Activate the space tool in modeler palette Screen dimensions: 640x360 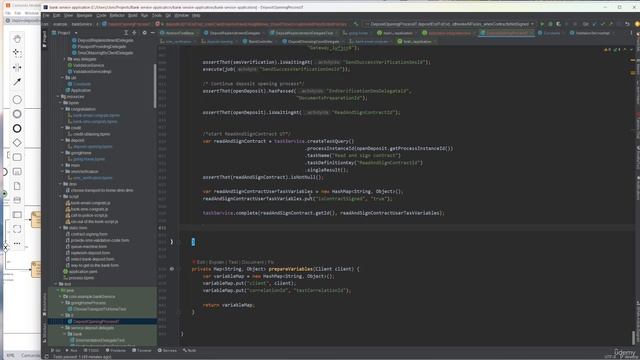pyautogui.click(x=17, y=67)
